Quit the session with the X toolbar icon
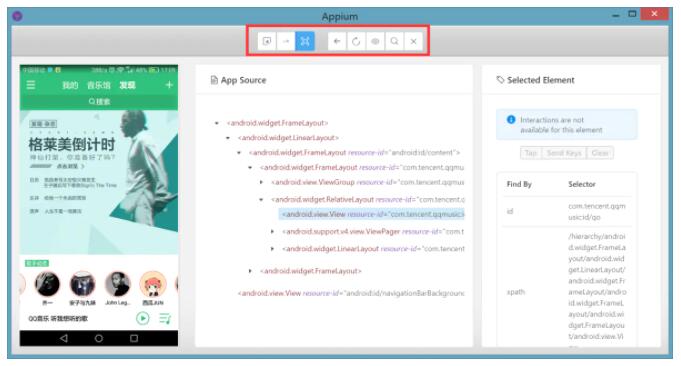The height and width of the screenshot is (366, 681). click(x=413, y=41)
